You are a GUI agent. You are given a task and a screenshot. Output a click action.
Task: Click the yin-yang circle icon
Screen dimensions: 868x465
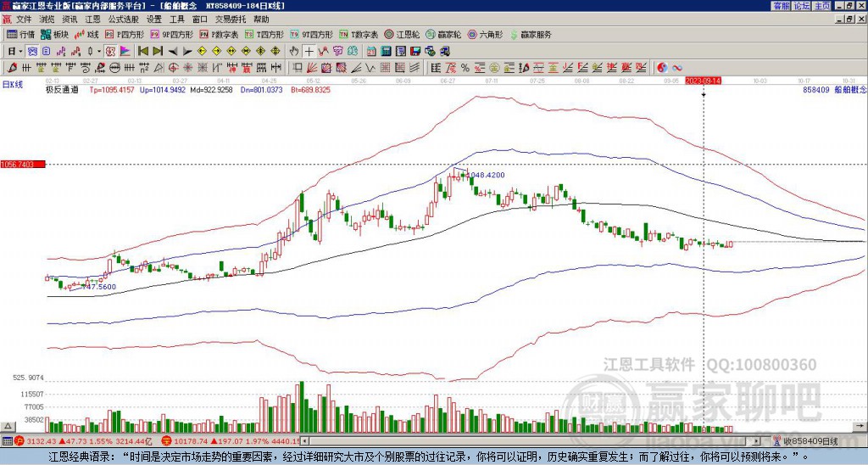pyautogui.click(x=662, y=68)
